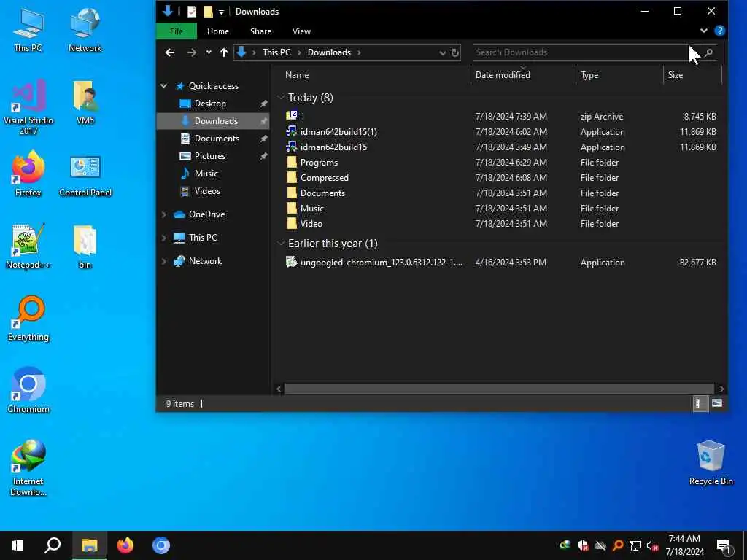Expand the ribbon with chevron

pos(704,31)
